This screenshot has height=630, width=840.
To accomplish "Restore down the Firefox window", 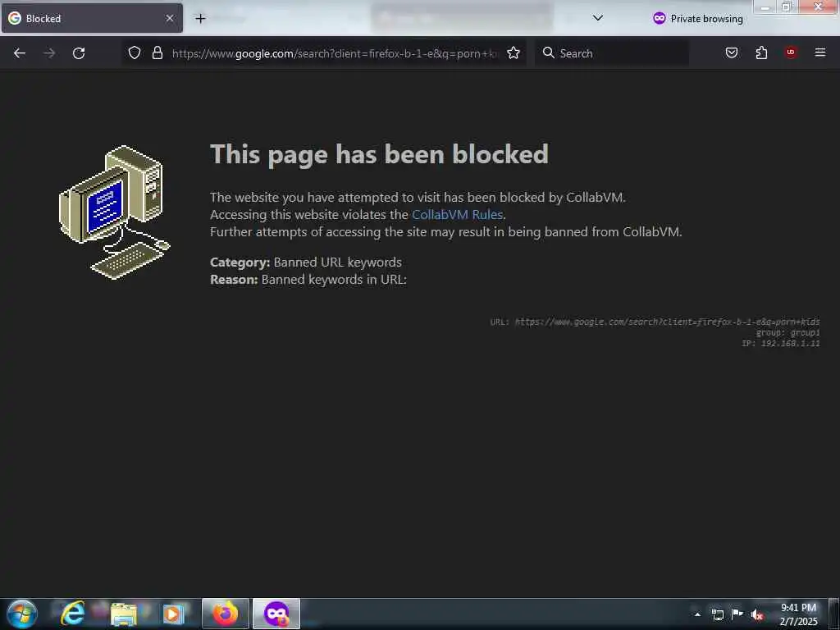I will 787,7.
